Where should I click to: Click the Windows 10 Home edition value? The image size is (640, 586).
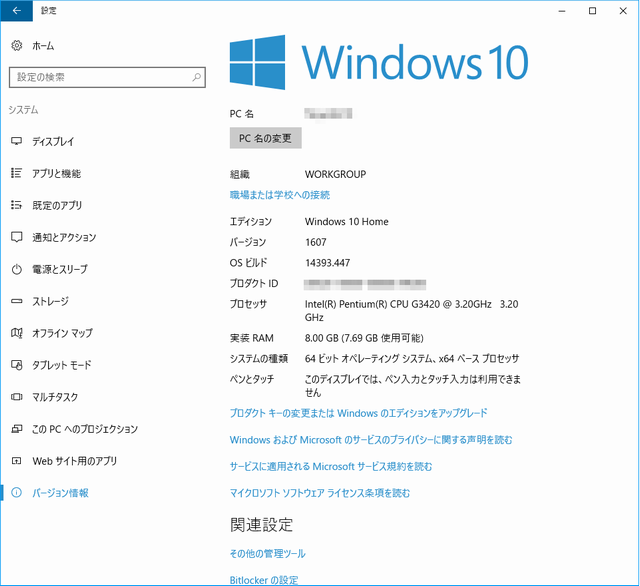click(347, 222)
